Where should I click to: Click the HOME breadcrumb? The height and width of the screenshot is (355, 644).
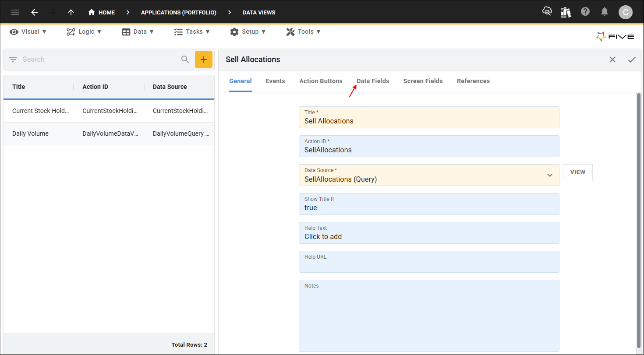point(101,12)
